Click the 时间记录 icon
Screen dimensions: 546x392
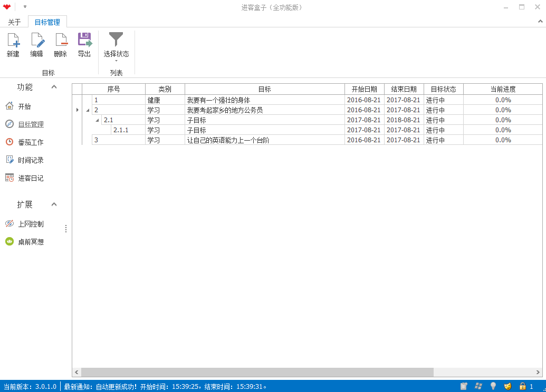pyautogui.click(x=9, y=160)
